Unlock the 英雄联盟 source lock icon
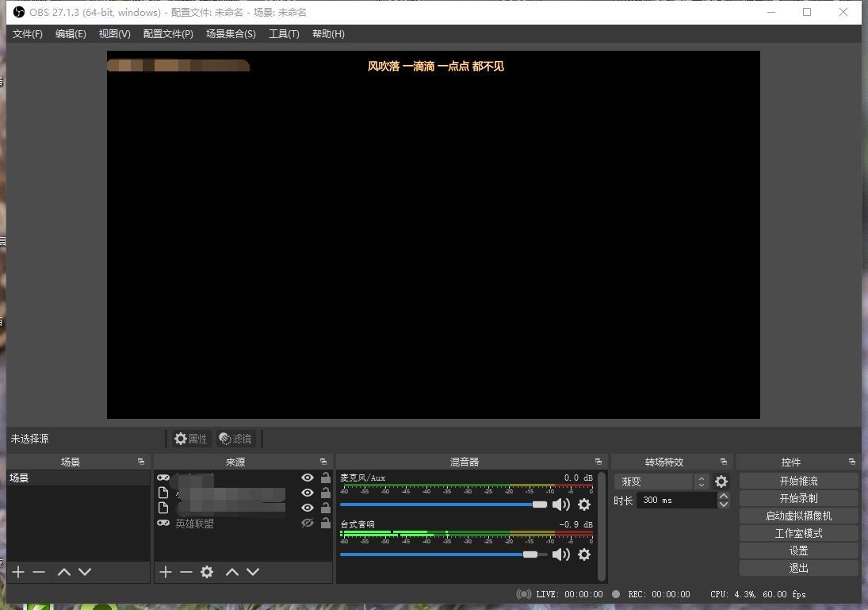The height and width of the screenshot is (610, 868). 325,523
